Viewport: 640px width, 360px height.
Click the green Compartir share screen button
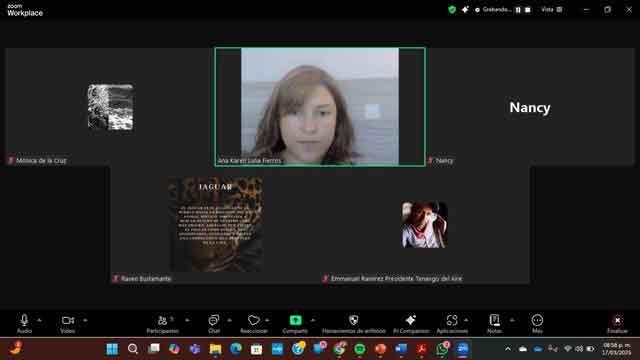point(295,324)
